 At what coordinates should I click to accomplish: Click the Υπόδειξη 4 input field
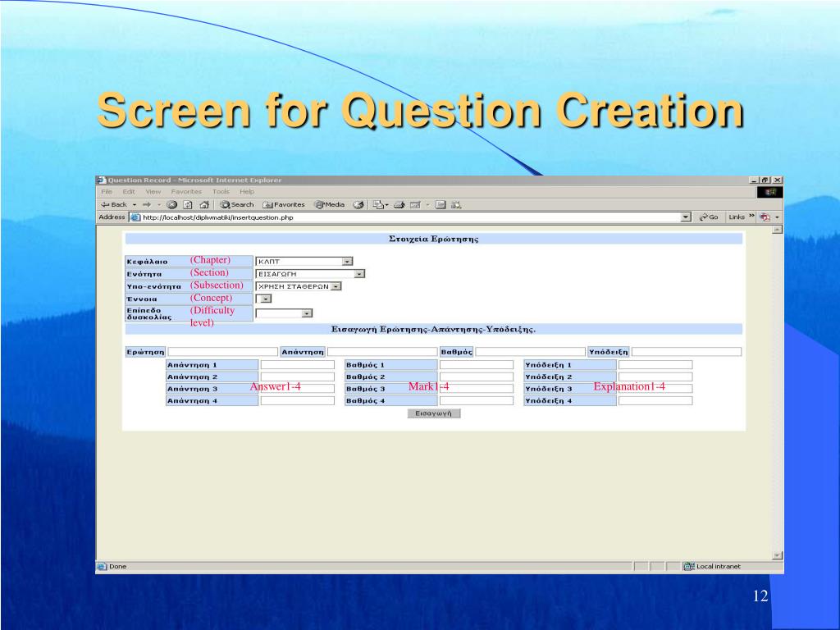pyautogui.click(x=655, y=400)
